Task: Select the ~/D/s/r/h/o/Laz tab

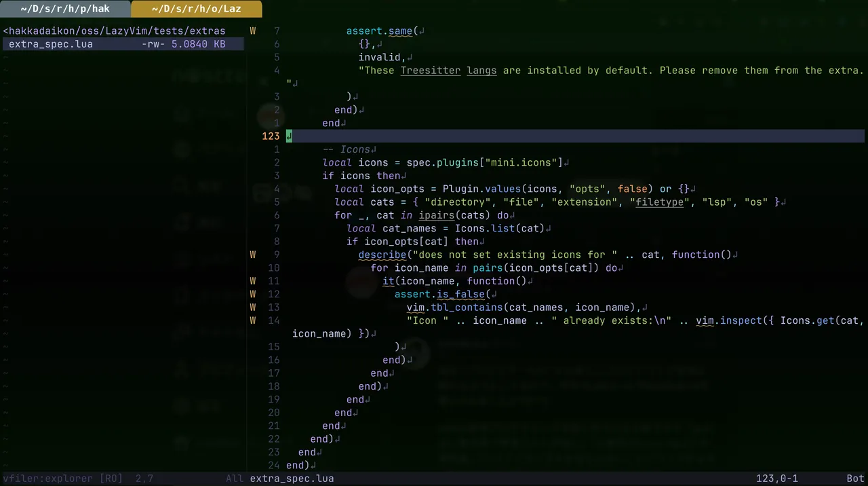Action: (x=196, y=9)
